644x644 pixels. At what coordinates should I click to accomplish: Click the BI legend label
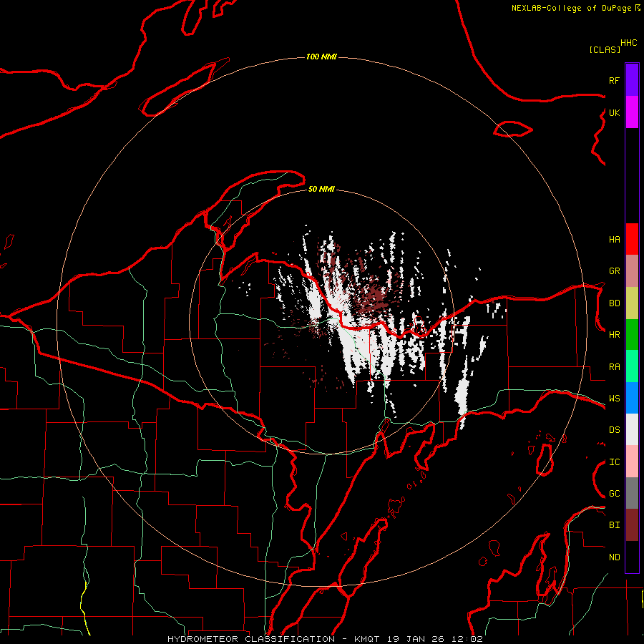click(x=614, y=525)
